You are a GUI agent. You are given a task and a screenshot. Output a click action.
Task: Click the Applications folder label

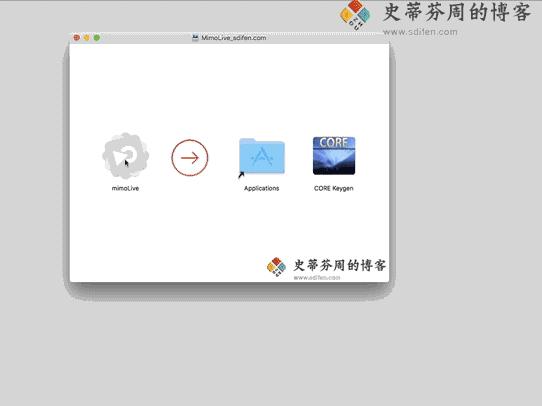click(262, 188)
